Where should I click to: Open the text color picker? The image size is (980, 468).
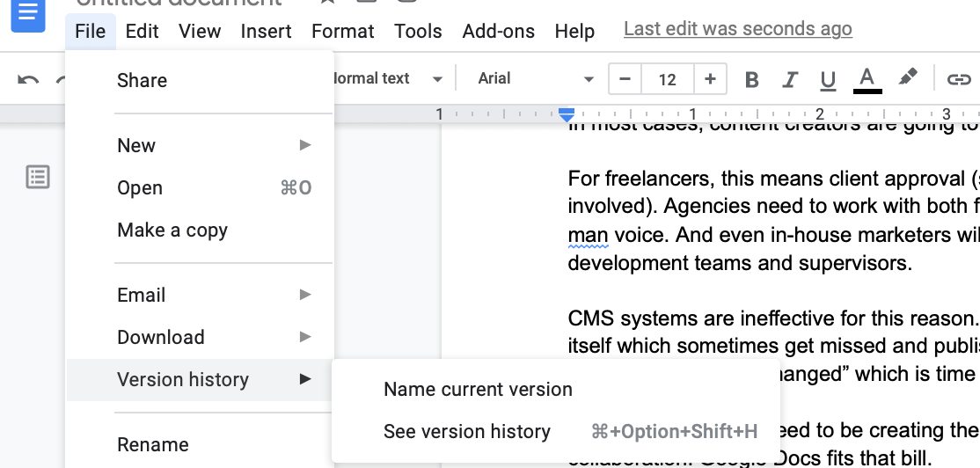(x=867, y=80)
